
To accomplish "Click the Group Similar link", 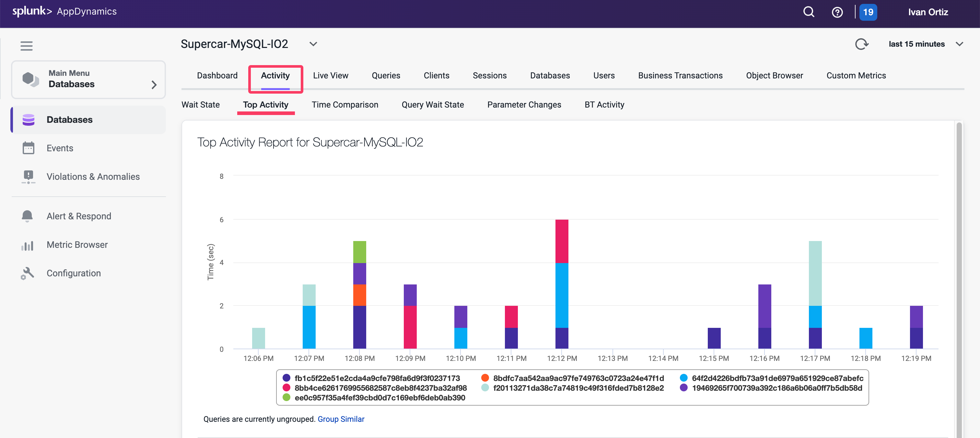I will (x=341, y=419).
